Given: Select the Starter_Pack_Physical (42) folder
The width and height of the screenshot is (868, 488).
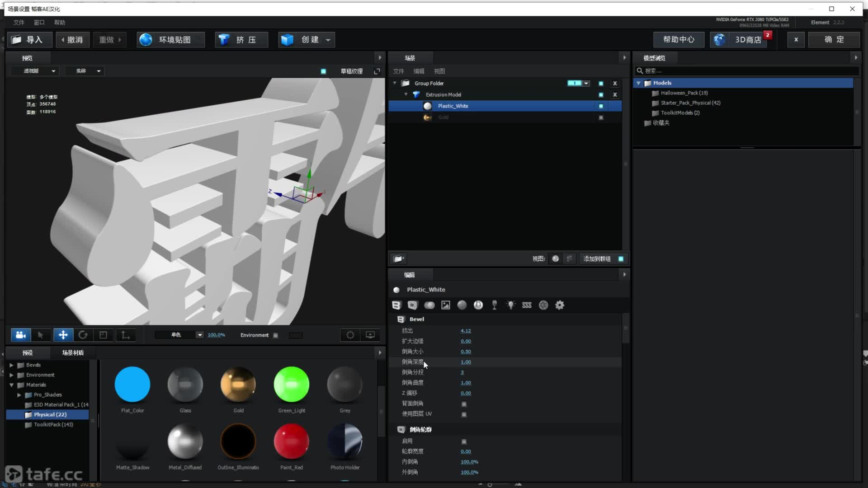Looking at the screenshot, I should coord(690,103).
